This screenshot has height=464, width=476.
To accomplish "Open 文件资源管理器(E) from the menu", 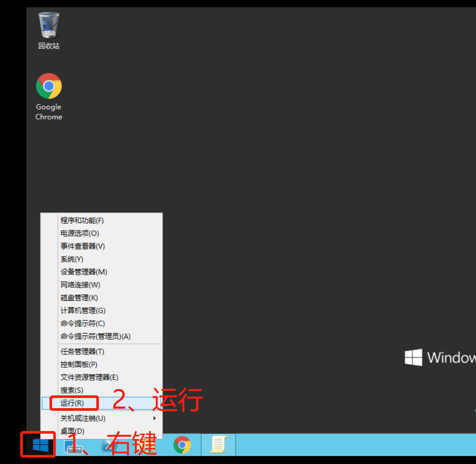I will click(89, 377).
